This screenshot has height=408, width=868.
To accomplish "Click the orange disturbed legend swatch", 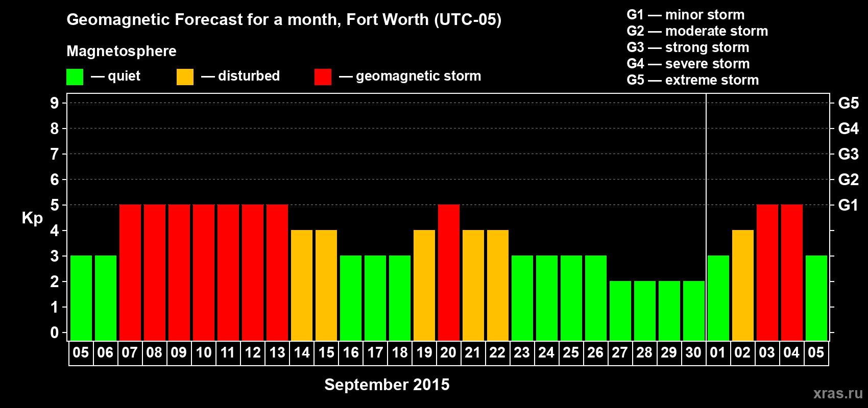I will 185,77.
